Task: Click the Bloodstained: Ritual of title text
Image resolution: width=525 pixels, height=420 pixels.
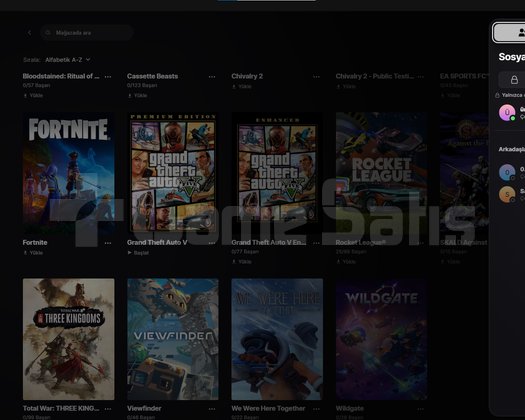Action: (x=61, y=76)
